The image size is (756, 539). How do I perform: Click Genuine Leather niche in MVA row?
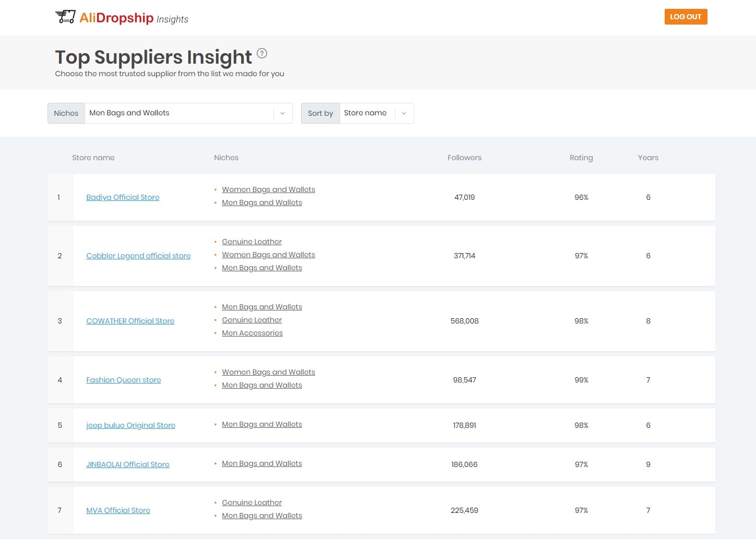point(251,502)
